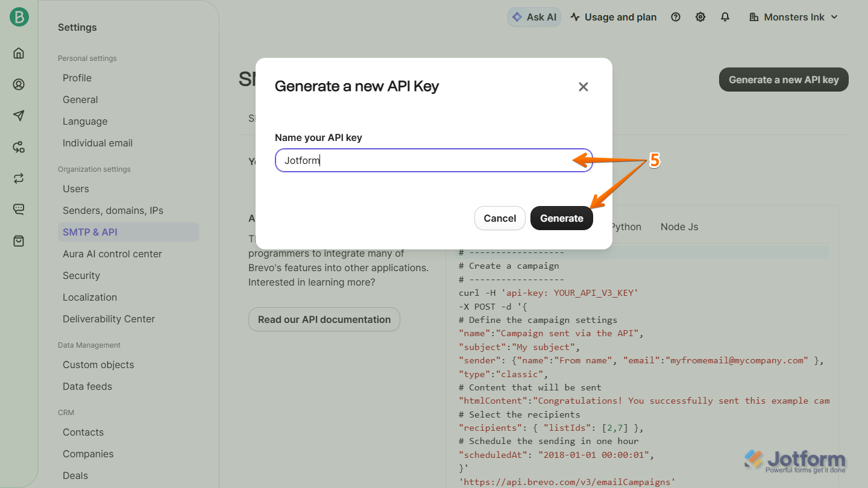Click the help question mark icon

click(675, 17)
